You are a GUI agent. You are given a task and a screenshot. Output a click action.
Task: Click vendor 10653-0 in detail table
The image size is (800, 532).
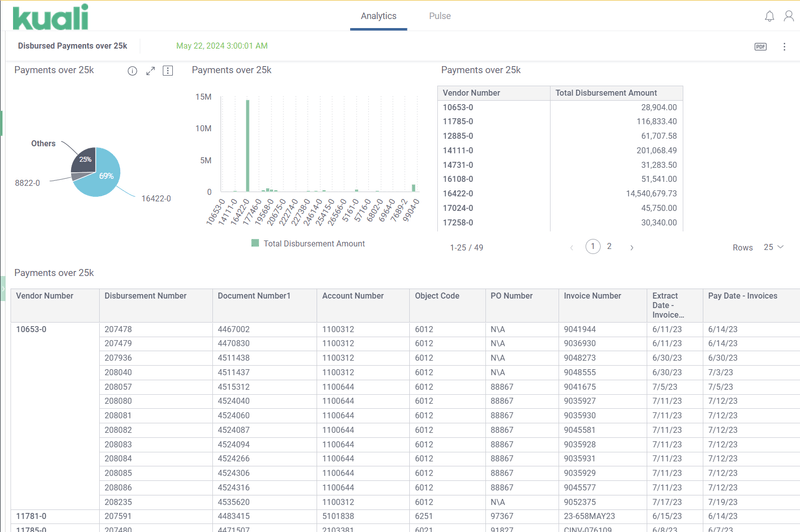(31, 330)
